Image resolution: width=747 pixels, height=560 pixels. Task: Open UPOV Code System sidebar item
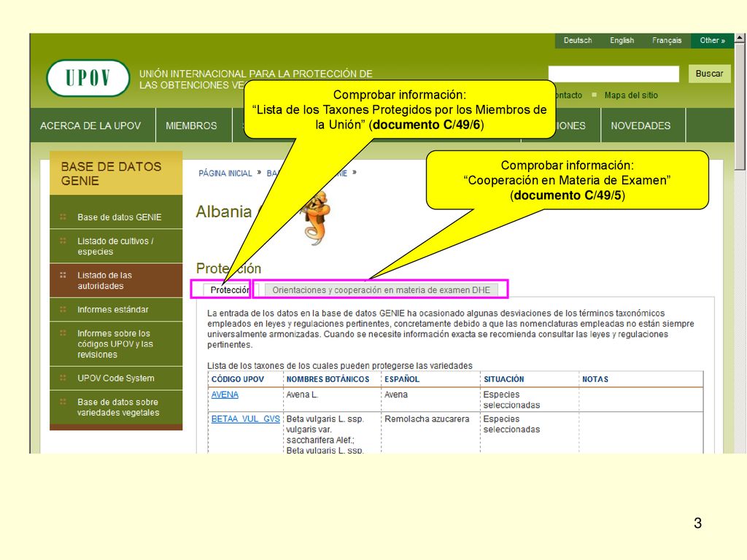tap(116, 378)
